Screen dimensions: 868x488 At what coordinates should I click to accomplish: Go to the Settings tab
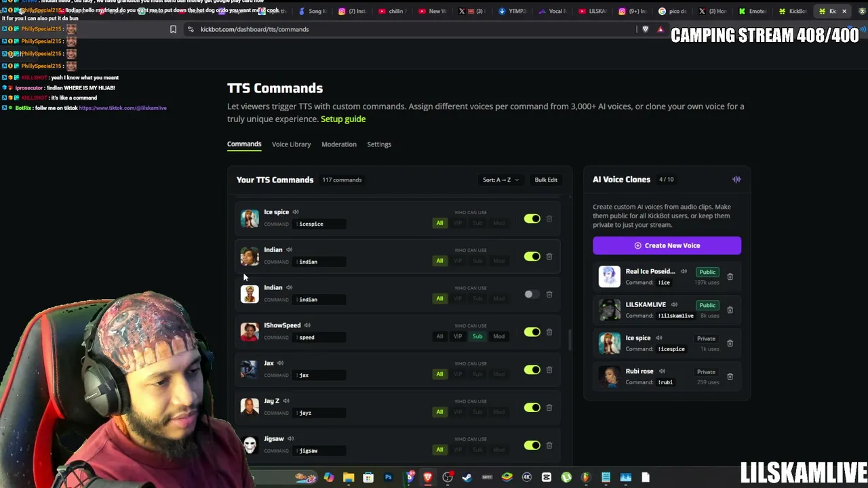(x=379, y=144)
